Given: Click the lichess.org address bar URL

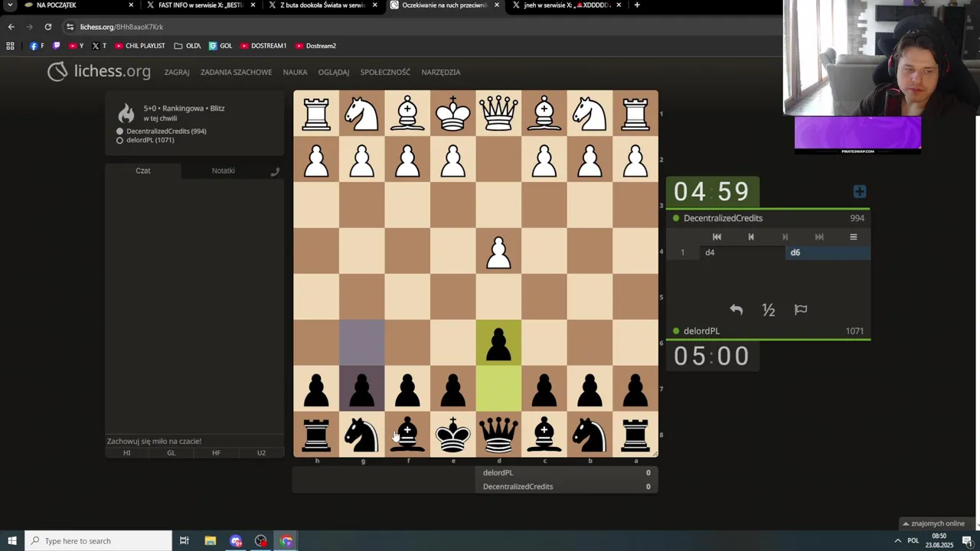Looking at the screenshot, I should click(122, 27).
